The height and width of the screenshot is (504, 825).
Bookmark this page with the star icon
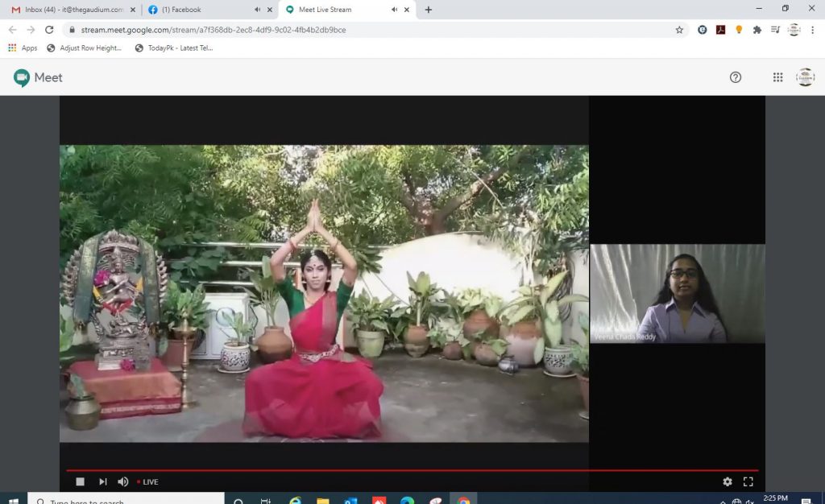(679, 30)
